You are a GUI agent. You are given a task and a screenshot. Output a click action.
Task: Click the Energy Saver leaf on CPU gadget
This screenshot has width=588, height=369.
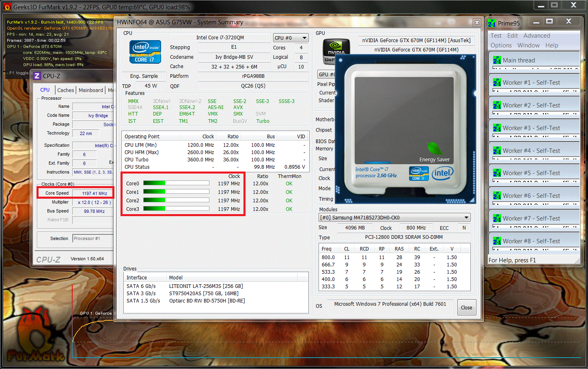(x=435, y=149)
